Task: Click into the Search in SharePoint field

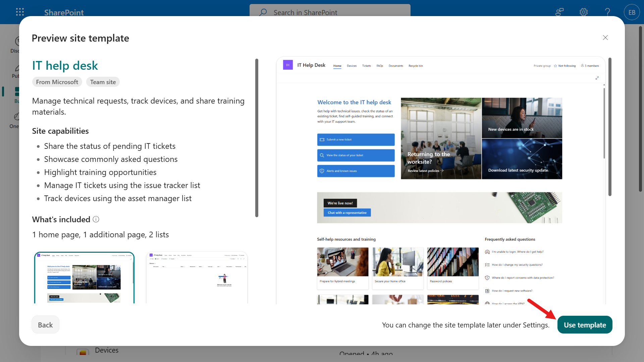Action: tap(330, 12)
